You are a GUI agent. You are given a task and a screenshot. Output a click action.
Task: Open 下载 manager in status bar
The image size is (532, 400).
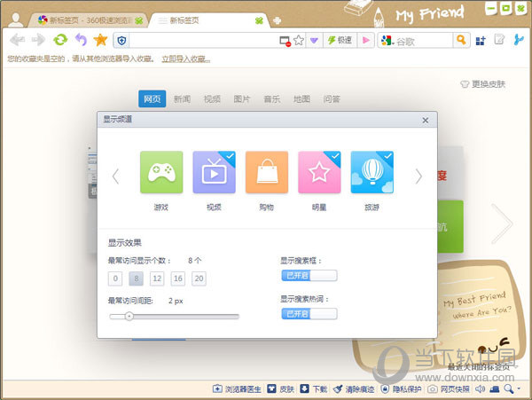coord(314,388)
